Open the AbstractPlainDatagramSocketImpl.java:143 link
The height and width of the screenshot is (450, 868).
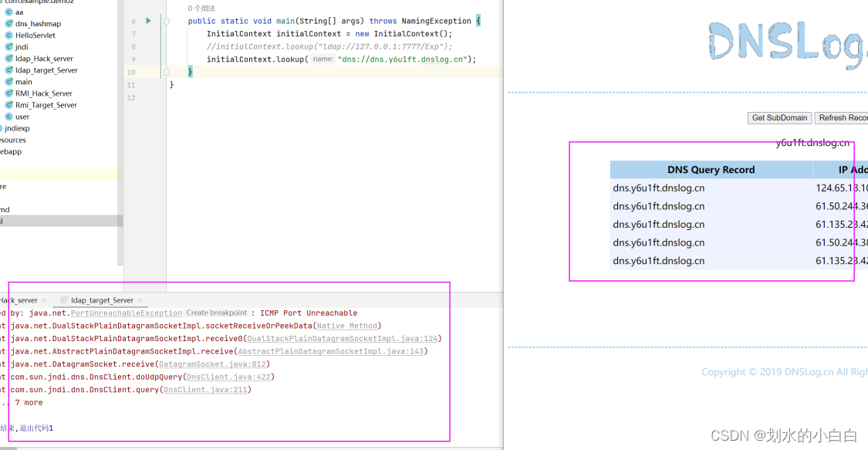331,351
